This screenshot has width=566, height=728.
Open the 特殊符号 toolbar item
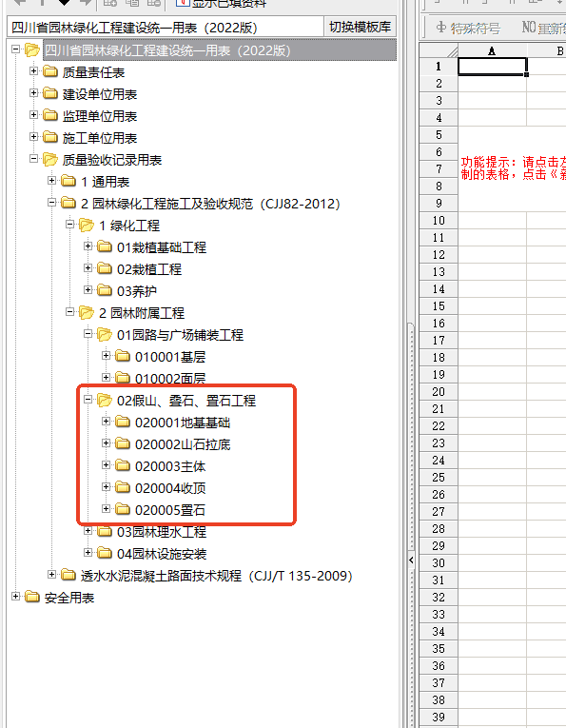[x=468, y=28]
